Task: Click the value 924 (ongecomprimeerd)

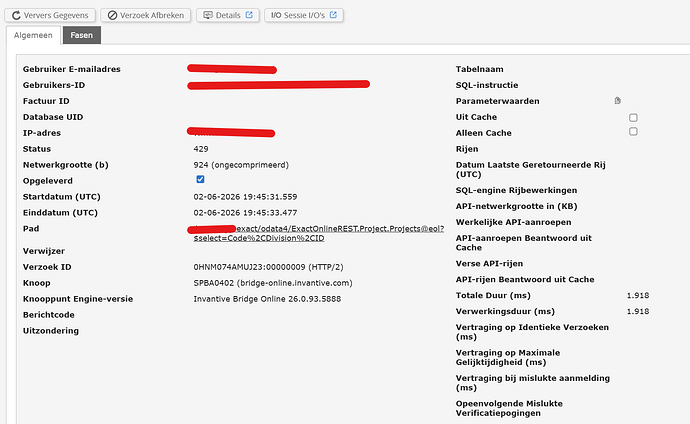Action: point(241,165)
